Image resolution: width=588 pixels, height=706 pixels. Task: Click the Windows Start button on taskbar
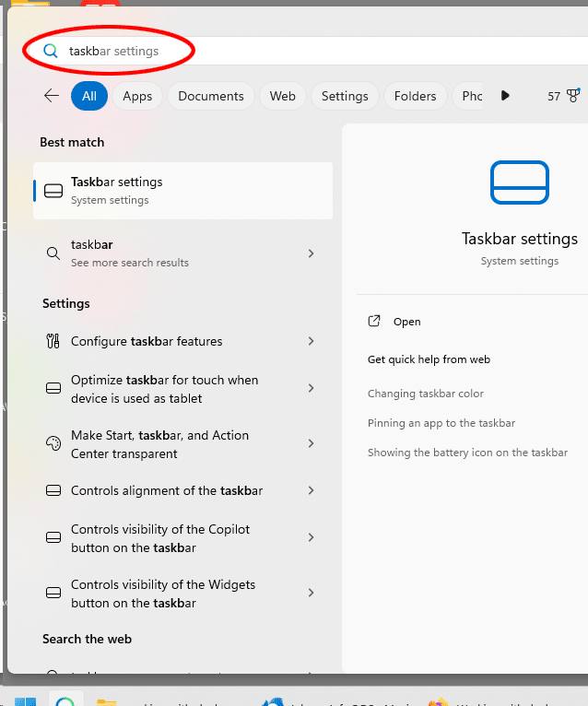point(25,702)
